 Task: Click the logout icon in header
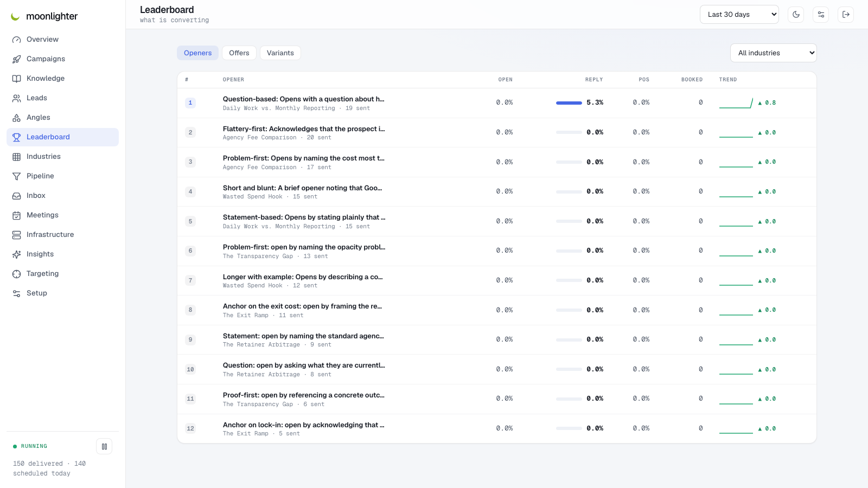pos(846,15)
